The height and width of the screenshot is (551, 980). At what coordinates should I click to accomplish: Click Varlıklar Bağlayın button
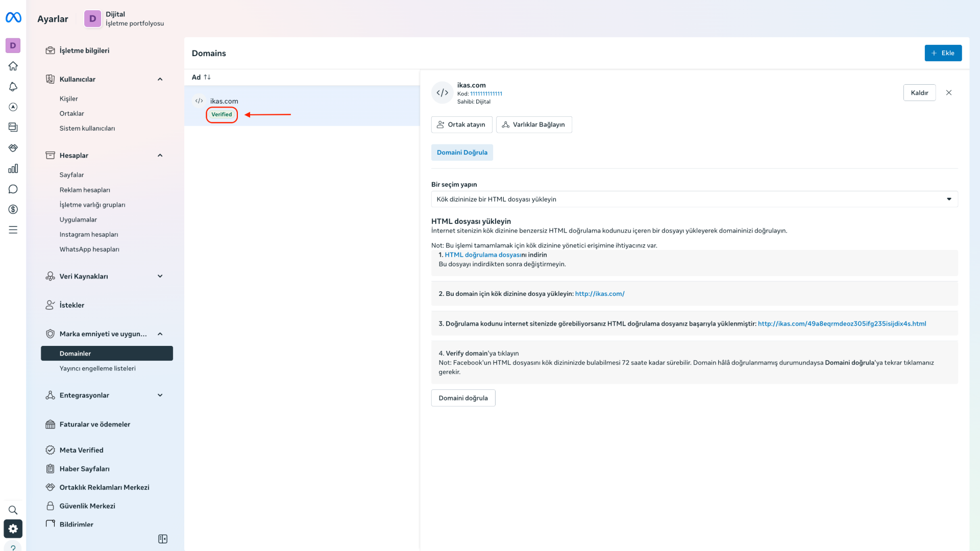534,124
